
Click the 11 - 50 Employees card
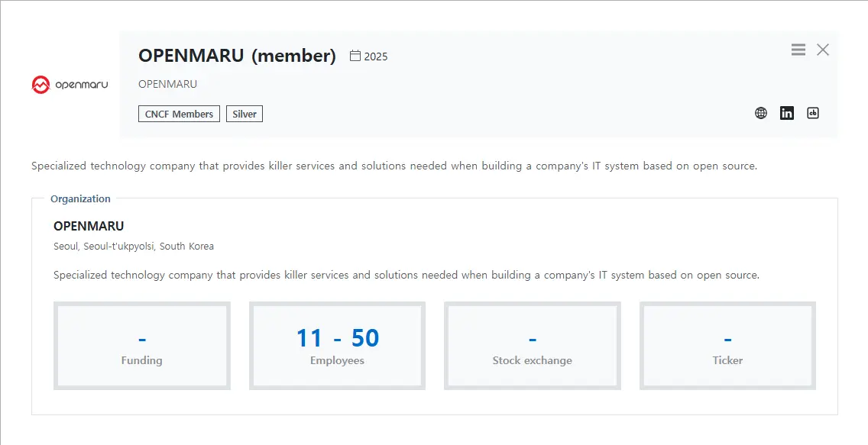point(337,346)
